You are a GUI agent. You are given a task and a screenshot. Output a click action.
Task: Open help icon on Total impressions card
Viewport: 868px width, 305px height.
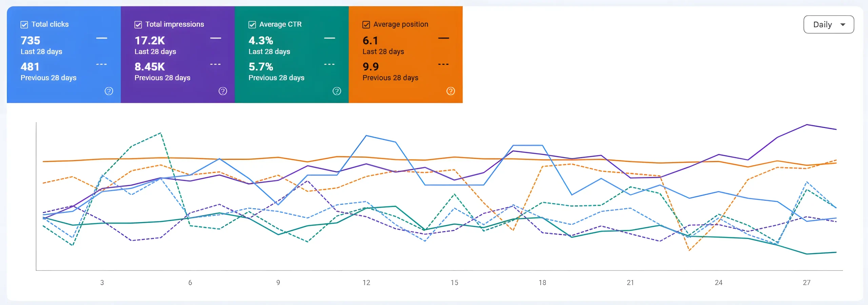coord(223,91)
